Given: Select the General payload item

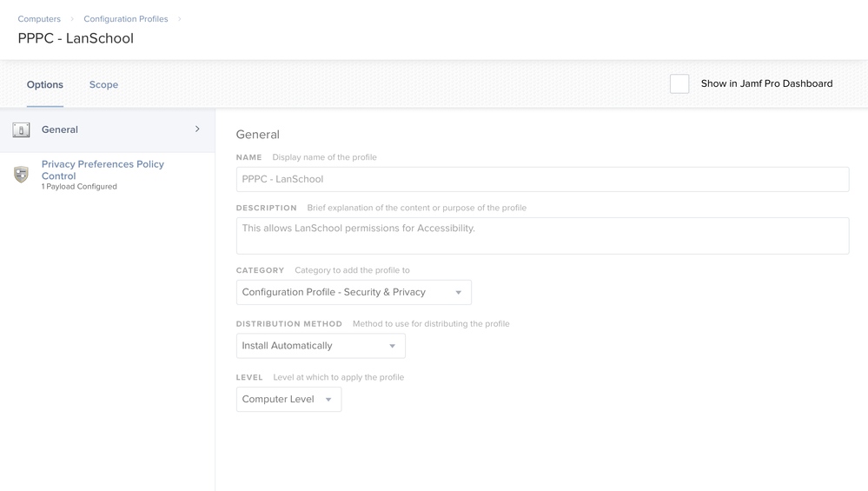Looking at the screenshot, I should coord(108,129).
